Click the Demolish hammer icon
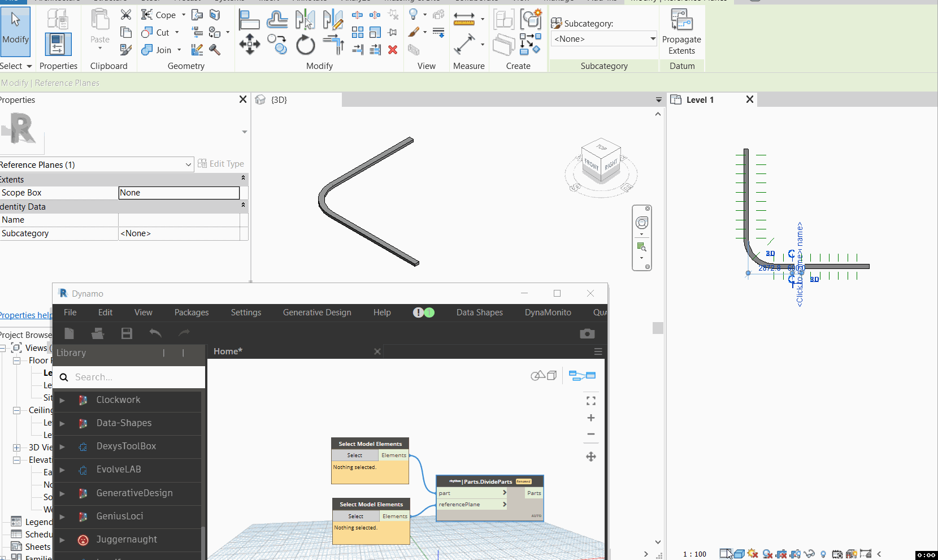The height and width of the screenshot is (560, 938). click(x=215, y=50)
